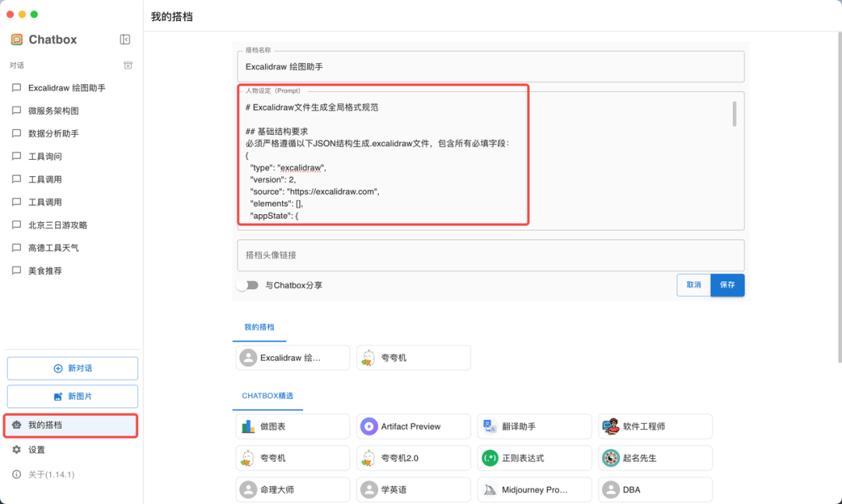Collapse the sidebar with the panel icon

pyautogui.click(x=125, y=39)
